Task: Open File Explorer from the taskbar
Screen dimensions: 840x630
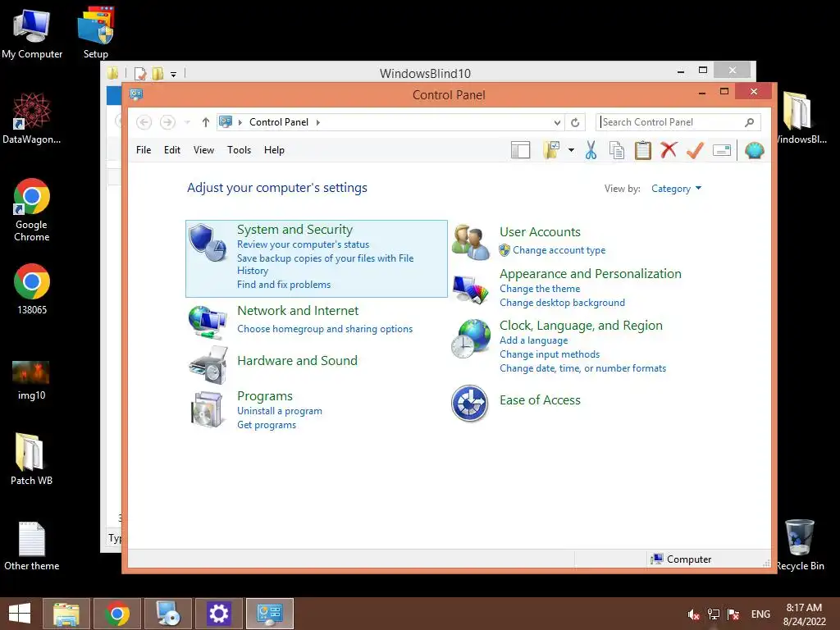Action: [x=66, y=614]
